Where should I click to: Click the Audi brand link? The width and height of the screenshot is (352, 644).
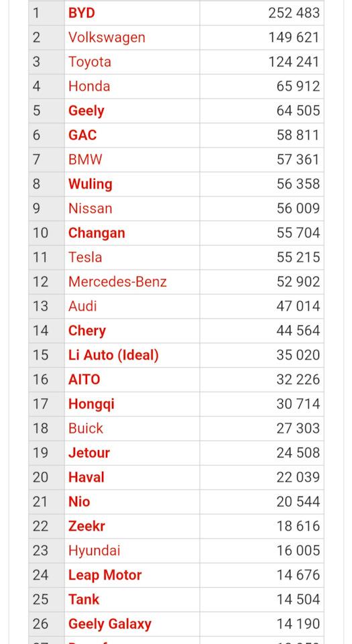click(x=82, y=306)
